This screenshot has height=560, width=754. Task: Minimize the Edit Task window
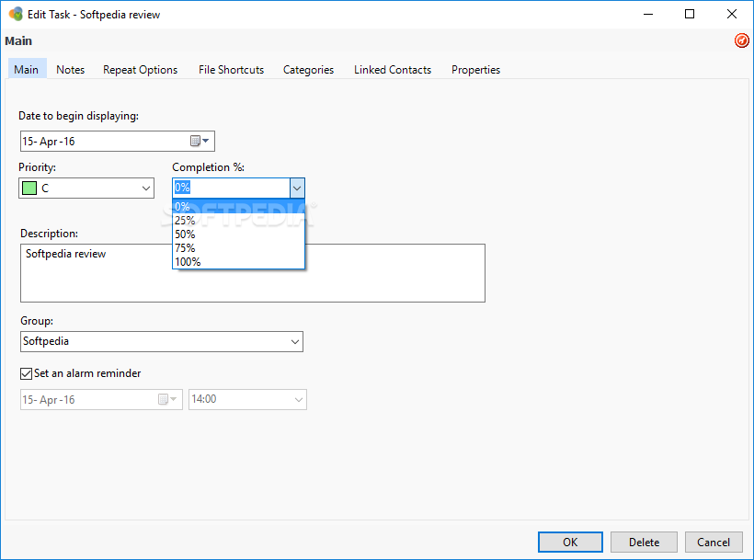tap(648, 14)
